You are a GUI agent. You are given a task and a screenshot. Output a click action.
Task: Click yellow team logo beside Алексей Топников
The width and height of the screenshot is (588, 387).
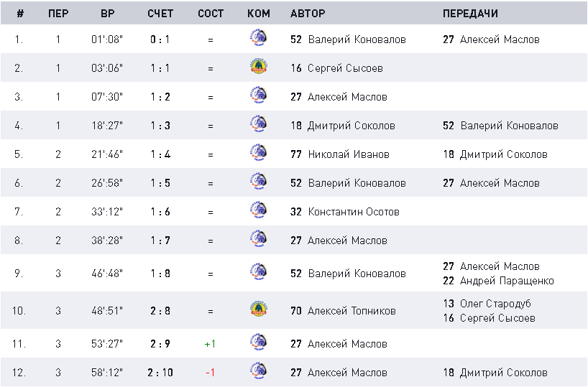coord(258,309)
